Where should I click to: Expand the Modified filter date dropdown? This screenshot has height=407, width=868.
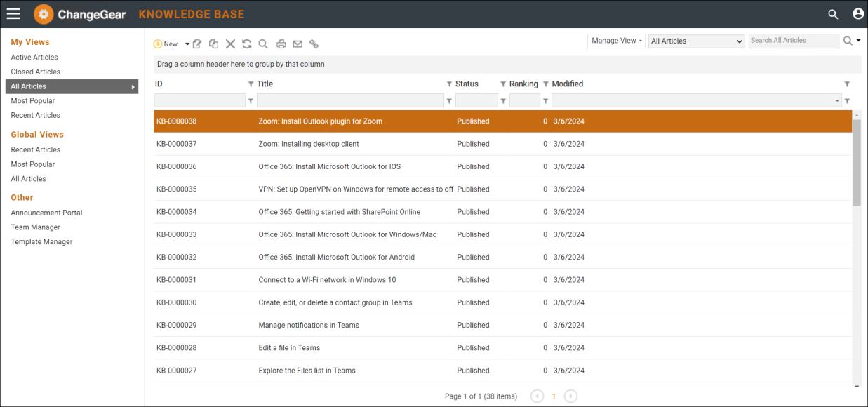[x=837, y=101]
